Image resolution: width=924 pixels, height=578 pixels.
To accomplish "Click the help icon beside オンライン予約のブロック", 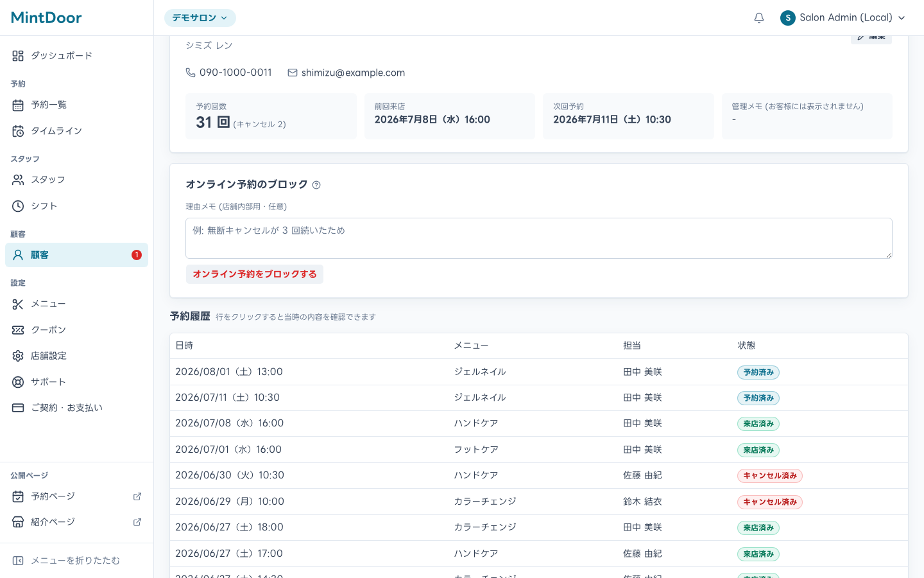I will pos(316,185).
